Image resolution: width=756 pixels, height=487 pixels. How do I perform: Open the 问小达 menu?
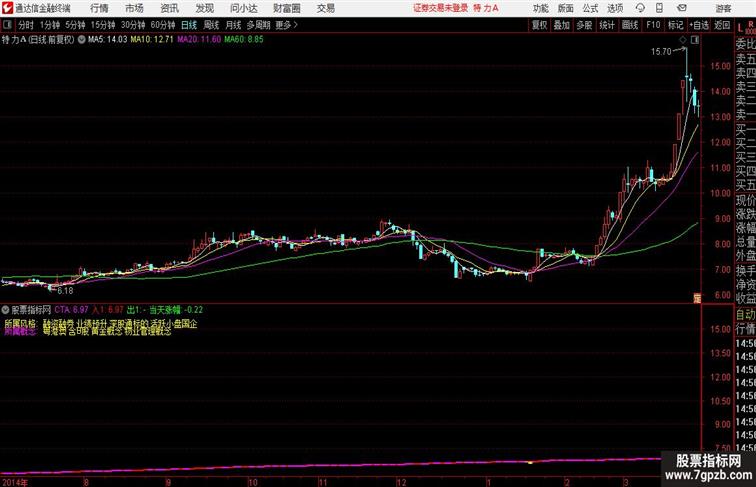[x=243, y=8]
